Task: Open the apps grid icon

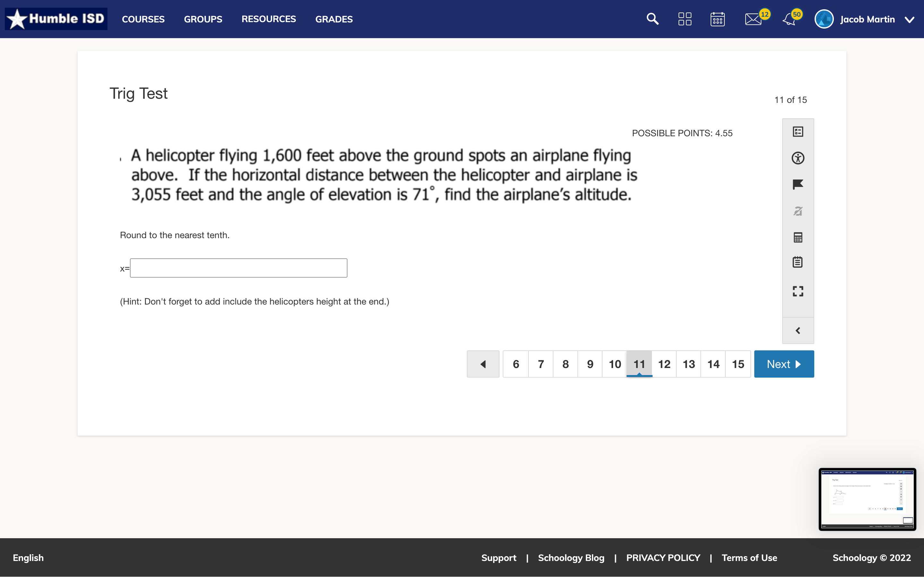Action: tap(685, 19)
